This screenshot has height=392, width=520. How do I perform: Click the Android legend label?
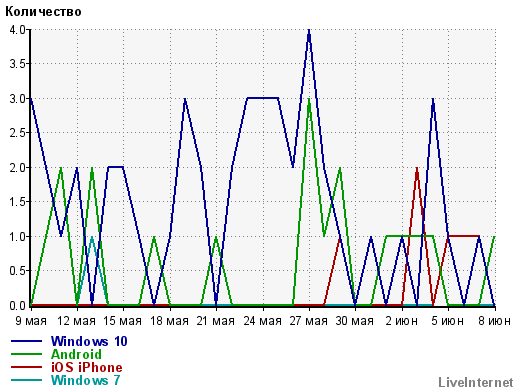pyautogui.click(x=76, y=354)
